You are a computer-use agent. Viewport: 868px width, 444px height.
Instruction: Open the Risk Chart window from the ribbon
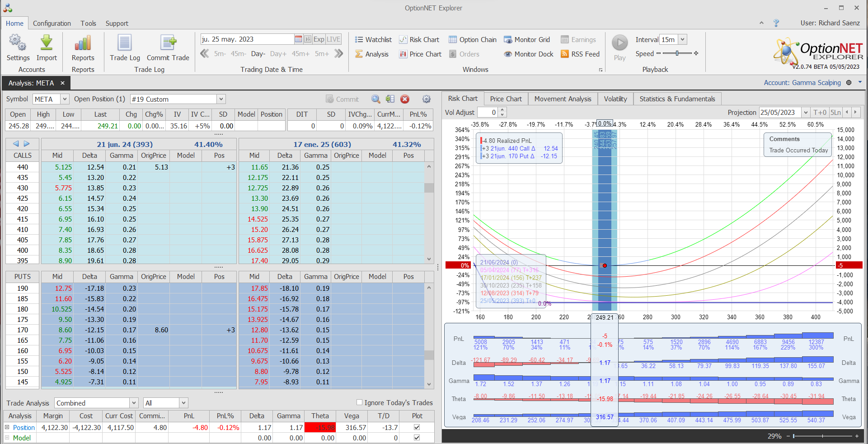pyautogui.click(x=419, y=40)
